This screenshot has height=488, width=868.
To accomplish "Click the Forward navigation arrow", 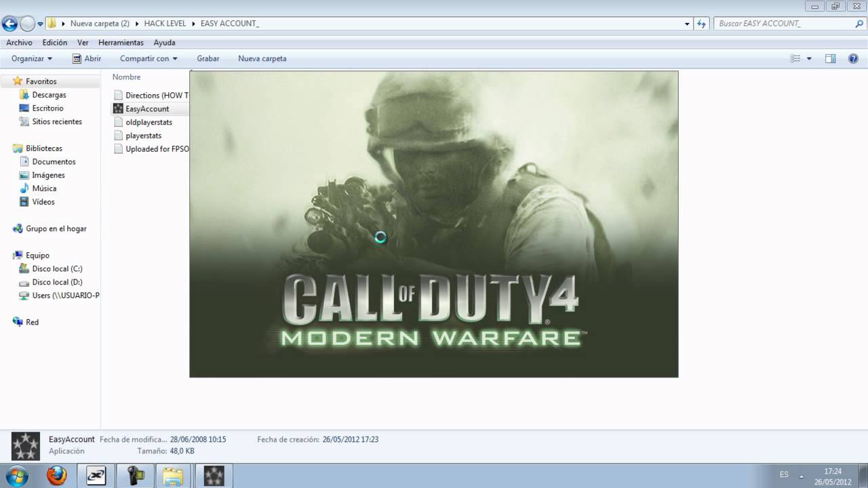I will 27,24.
